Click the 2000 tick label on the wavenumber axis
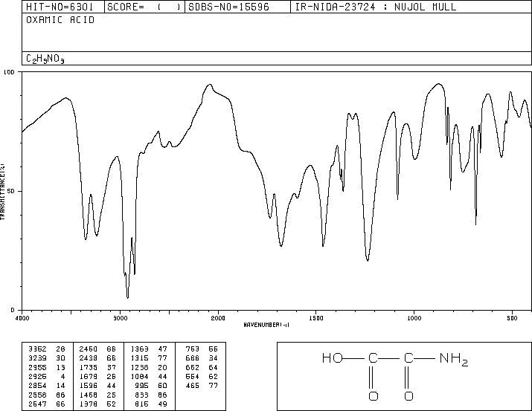The width and height of the screenshot is (532, 411). pos(218,318)
